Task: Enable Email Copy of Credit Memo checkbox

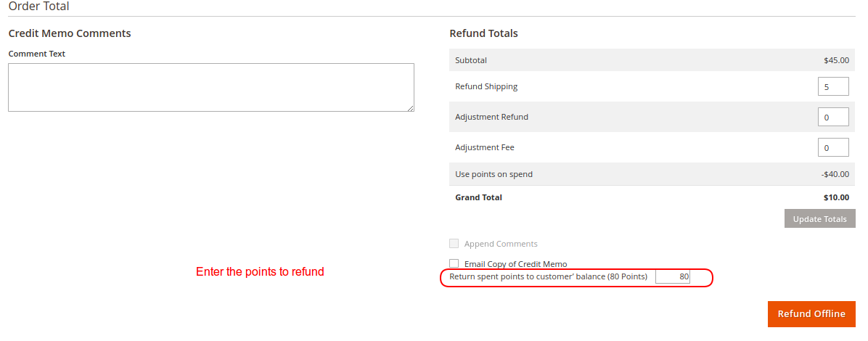Action: [x=454, y=264]
